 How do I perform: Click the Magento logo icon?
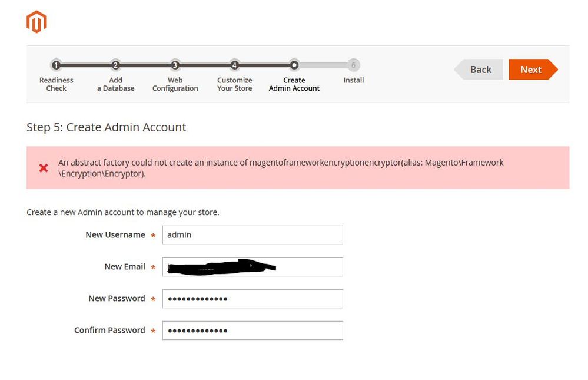pyautogui.click(x=36, y=22)
